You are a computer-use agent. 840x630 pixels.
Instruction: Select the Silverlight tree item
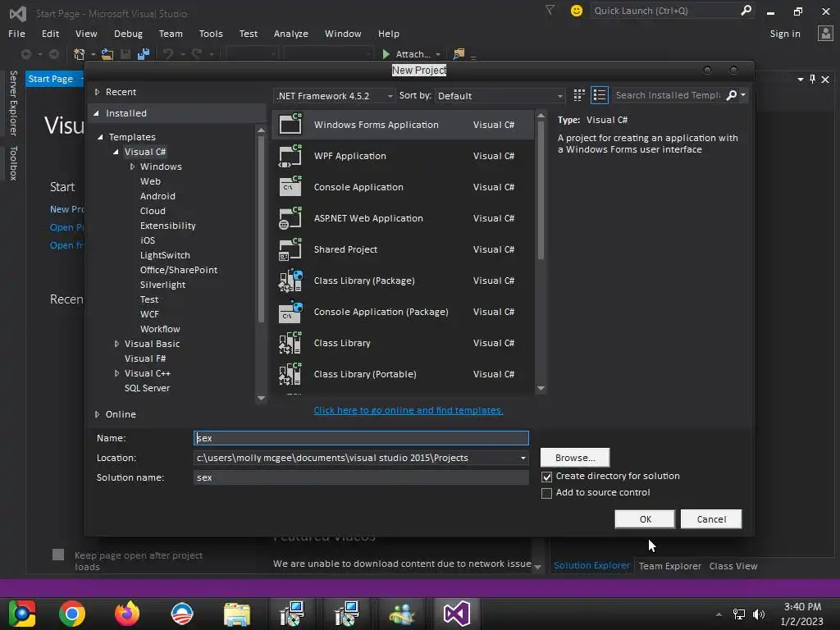pos(163,285)
